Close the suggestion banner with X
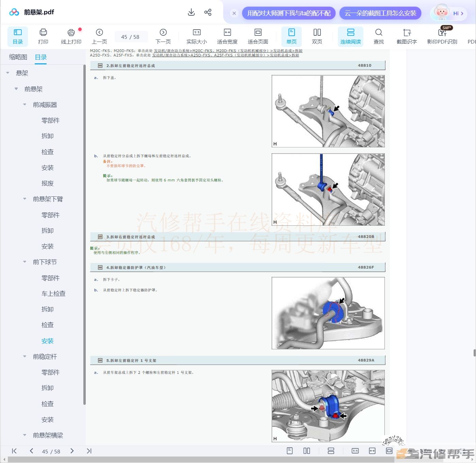 click(x=234, y=13)
